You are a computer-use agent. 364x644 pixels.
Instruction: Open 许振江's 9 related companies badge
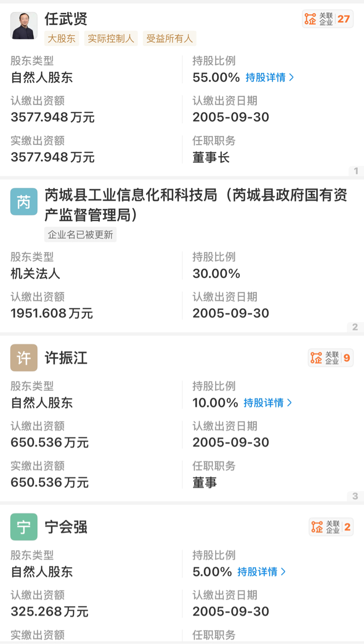[331, 358]
